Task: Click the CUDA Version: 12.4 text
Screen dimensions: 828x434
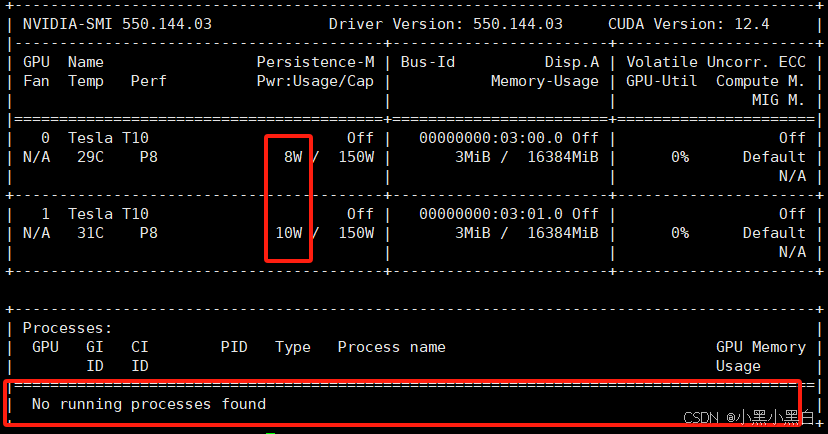Action: (689, 24)
